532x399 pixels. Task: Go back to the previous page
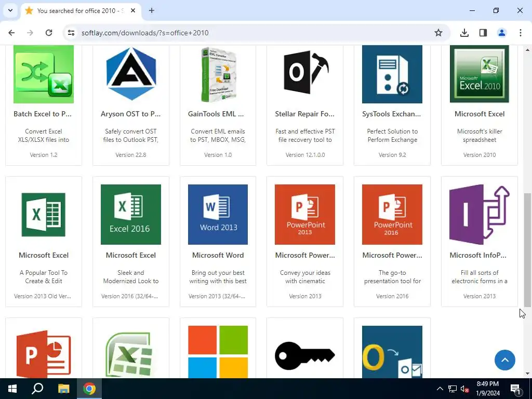coord(11,33)
